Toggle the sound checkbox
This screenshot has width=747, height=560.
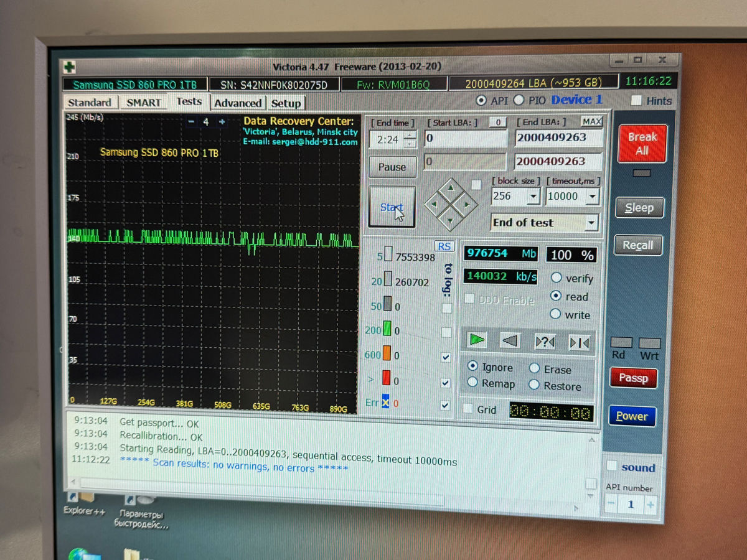611,466
